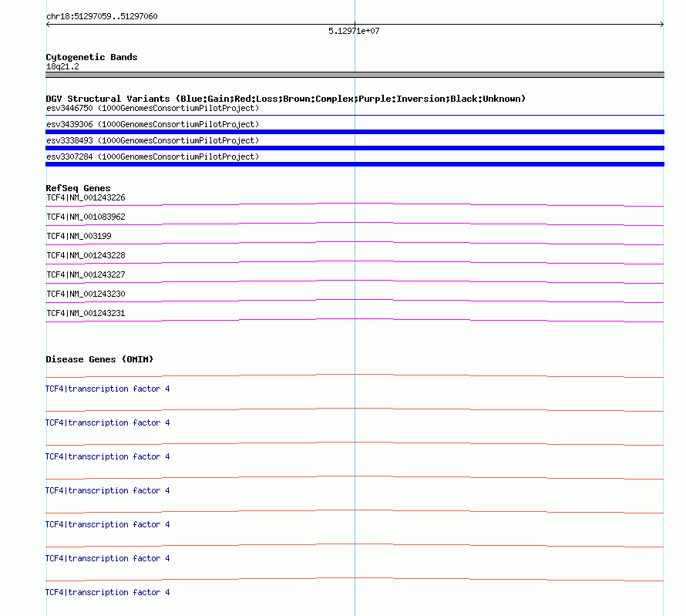Click the chr18:51297059..51297060 coordinate label

coord(102,16)
